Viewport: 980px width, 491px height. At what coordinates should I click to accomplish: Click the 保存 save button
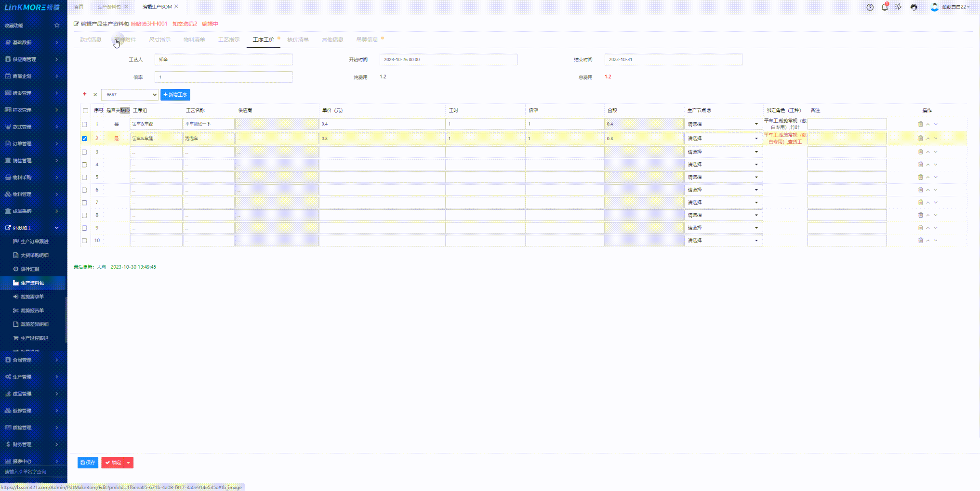[x=88, y=463]
